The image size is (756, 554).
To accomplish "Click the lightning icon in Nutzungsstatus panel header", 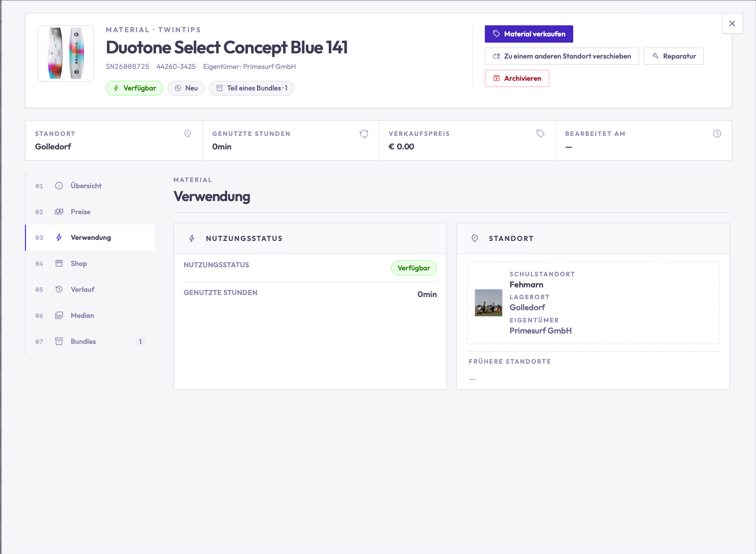I will coord(192,239).
